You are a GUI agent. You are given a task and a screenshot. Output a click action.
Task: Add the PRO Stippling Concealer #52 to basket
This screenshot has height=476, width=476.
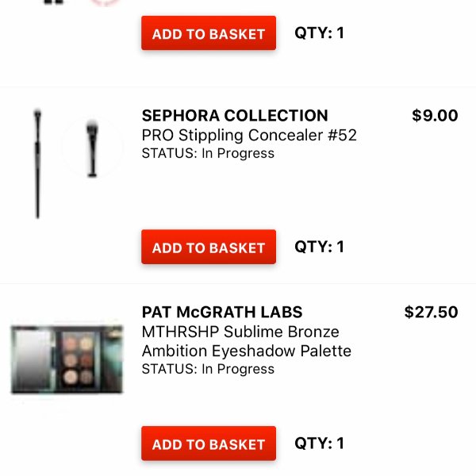click(209, 247)
